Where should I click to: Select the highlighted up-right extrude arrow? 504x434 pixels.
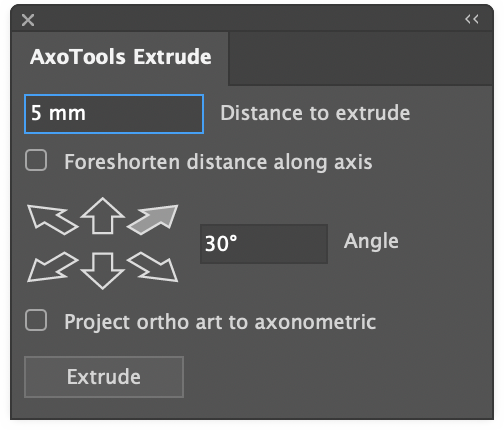click(x=153, y=220)
